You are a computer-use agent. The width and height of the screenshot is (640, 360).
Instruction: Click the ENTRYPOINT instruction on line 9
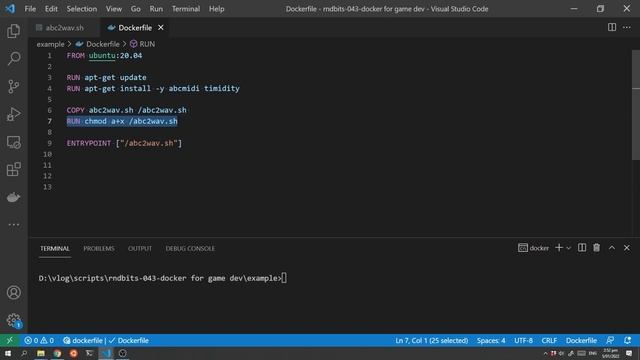(89, 143)
